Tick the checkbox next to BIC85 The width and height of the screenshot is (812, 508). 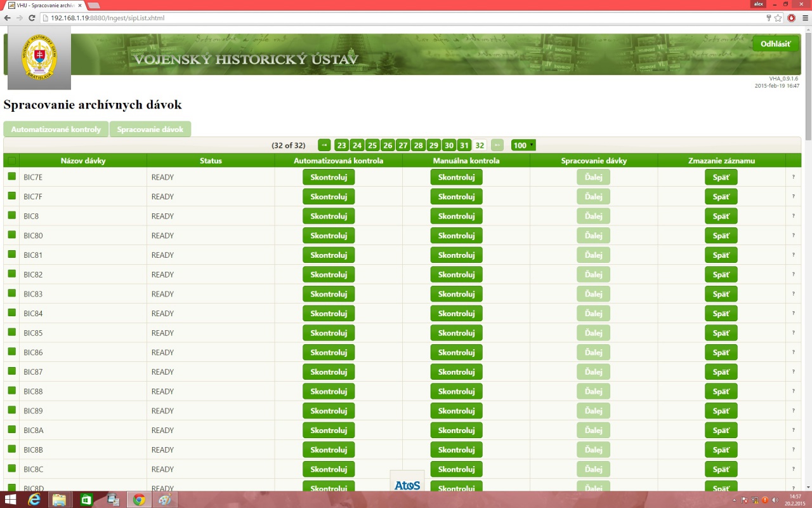pos(11,333)
